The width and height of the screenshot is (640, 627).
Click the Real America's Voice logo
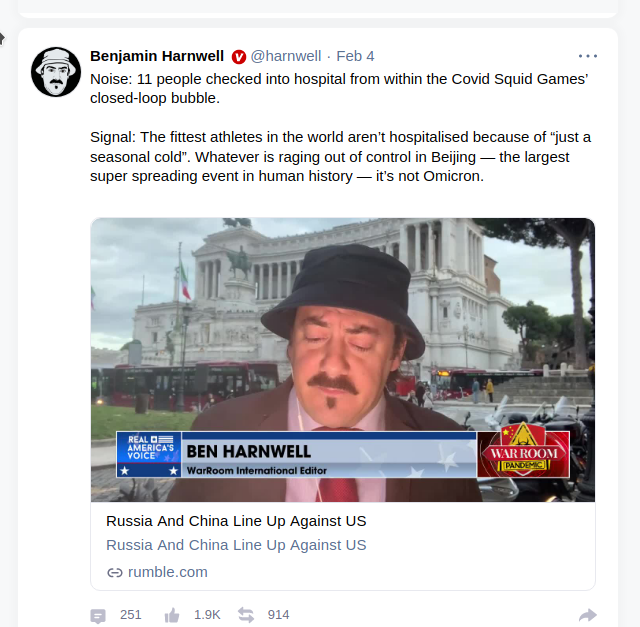coord(149,454)
